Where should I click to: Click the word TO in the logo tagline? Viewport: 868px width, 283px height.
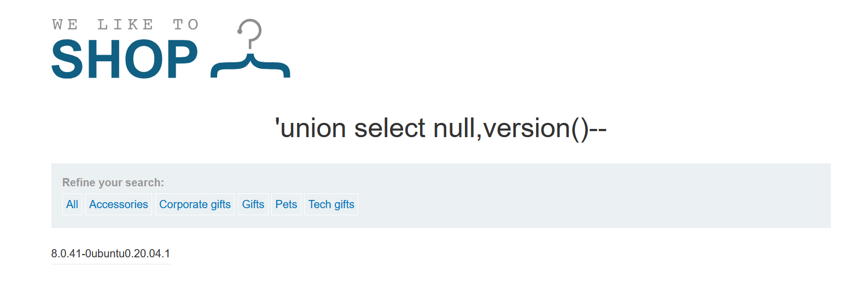click(186, 25)
